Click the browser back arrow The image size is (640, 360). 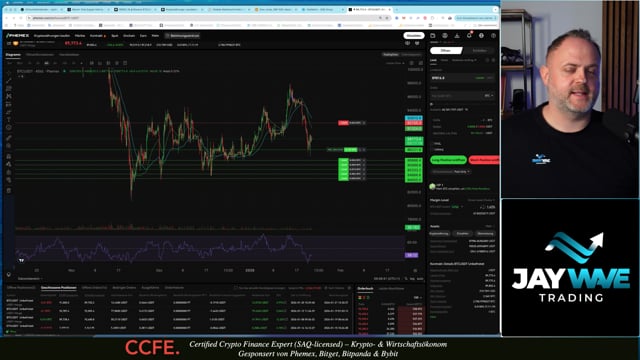click(x=7, y=18)
